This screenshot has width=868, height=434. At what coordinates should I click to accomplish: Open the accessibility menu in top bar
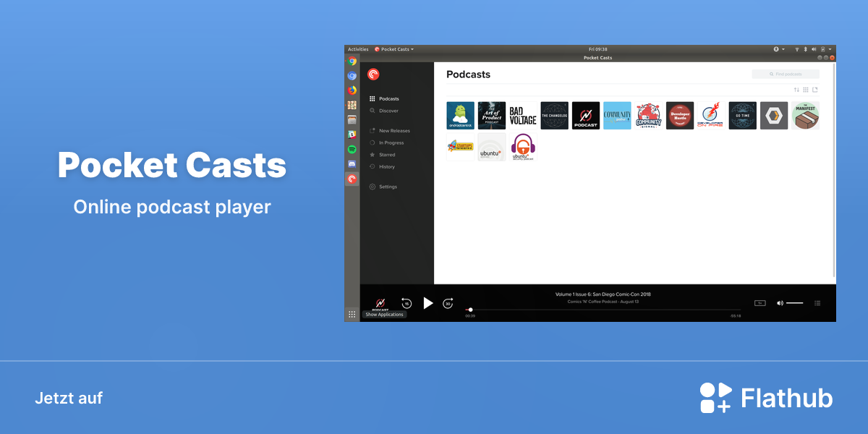(x=778, y=49)
